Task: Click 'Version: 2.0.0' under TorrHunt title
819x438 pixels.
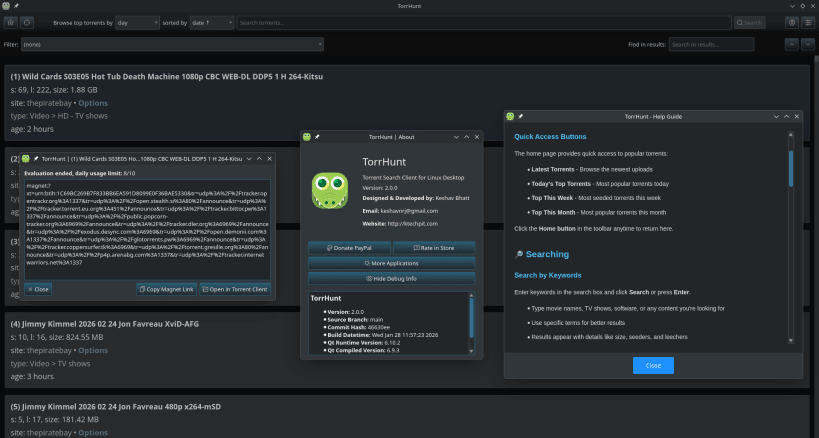Action: [380, 187]
